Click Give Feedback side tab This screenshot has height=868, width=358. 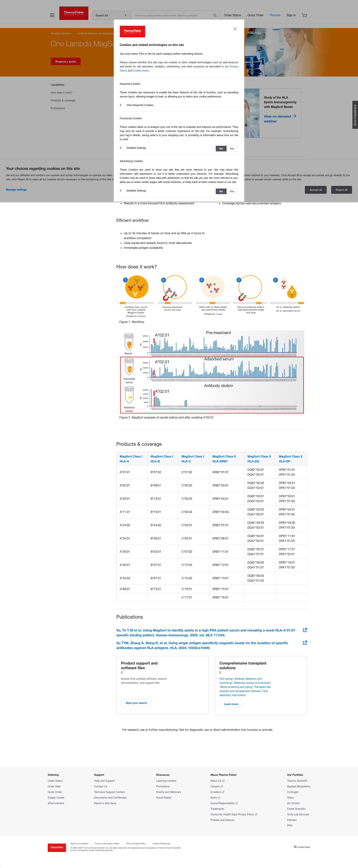pyautogui.click(x=355, y=115)
